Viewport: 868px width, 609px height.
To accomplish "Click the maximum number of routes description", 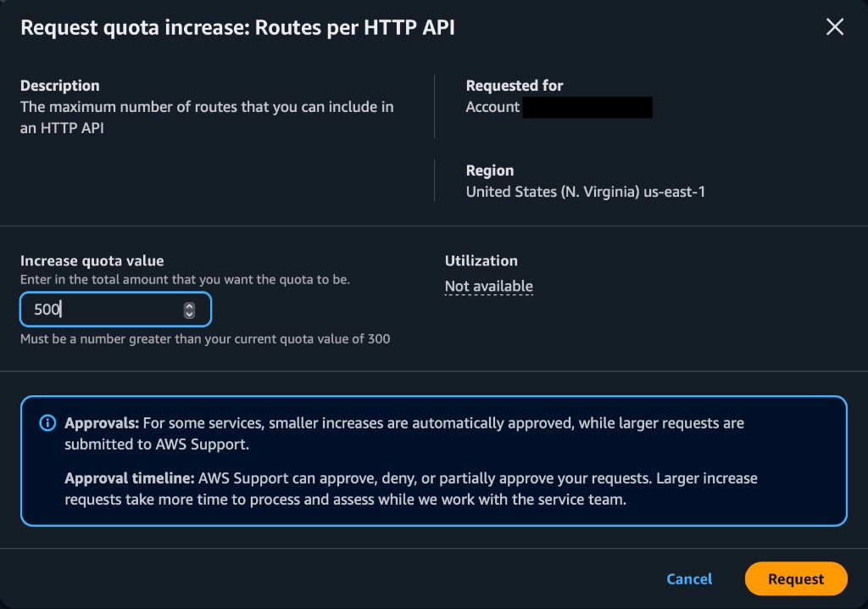I will pyautogui.click(x=207, y=118).
